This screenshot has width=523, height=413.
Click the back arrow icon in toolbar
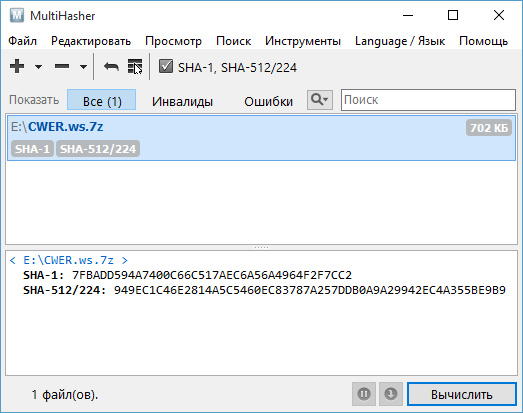click(111, 67)
